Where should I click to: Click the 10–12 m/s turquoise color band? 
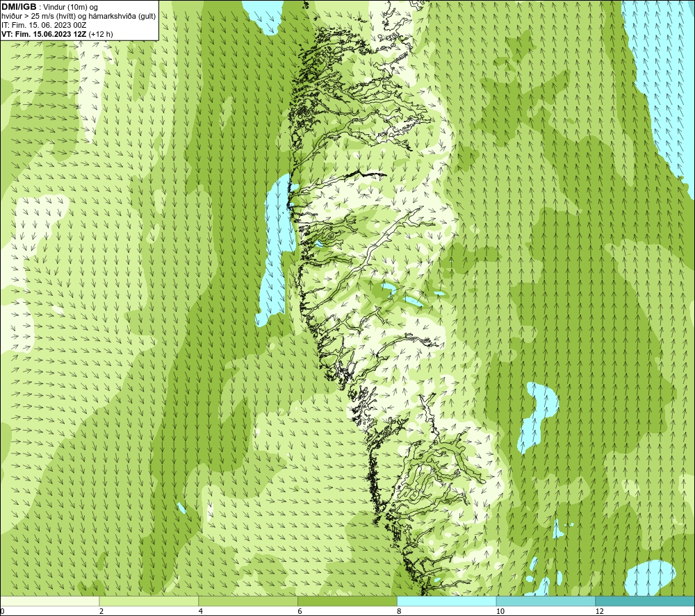[x=546, y=601]
